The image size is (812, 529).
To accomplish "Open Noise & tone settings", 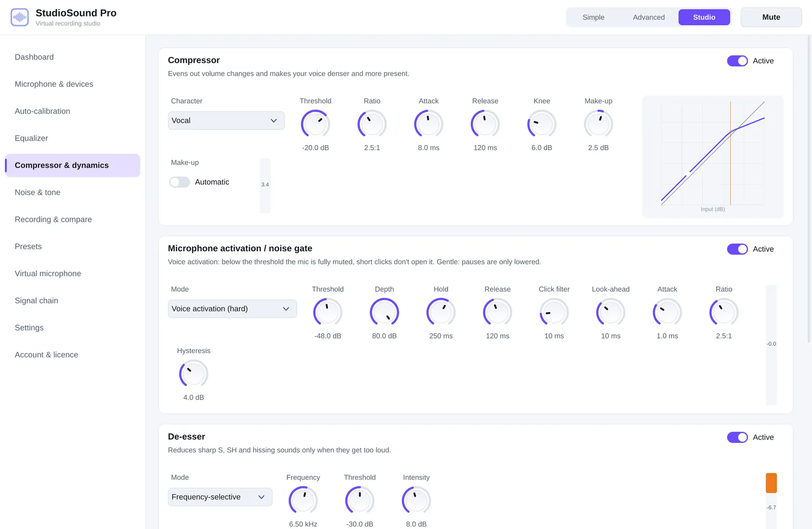I will click(73, 192).
